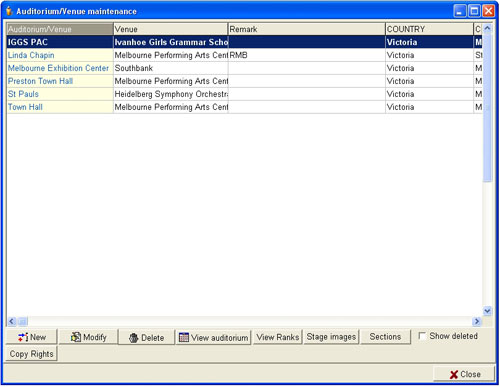Click the COUNTRY column header
The image size is (500, 387).
(x=429, y=29)
